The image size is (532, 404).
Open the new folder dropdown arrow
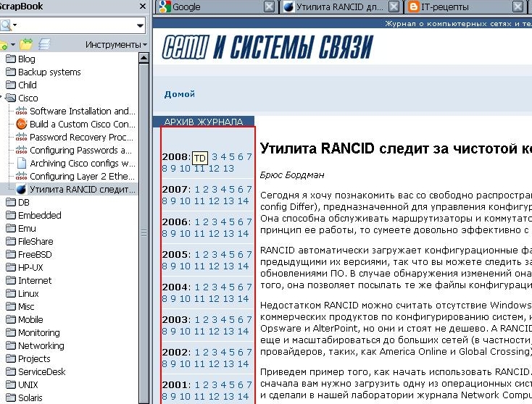[13, 44]
